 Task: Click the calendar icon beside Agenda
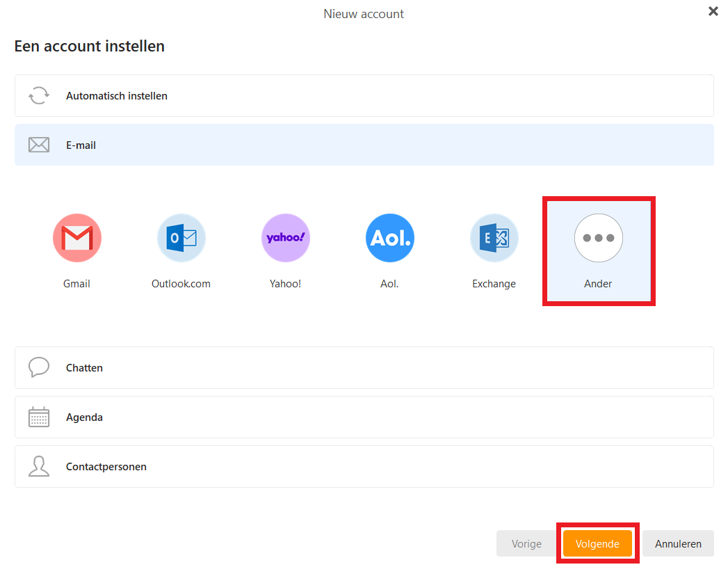tap(39, 417)
